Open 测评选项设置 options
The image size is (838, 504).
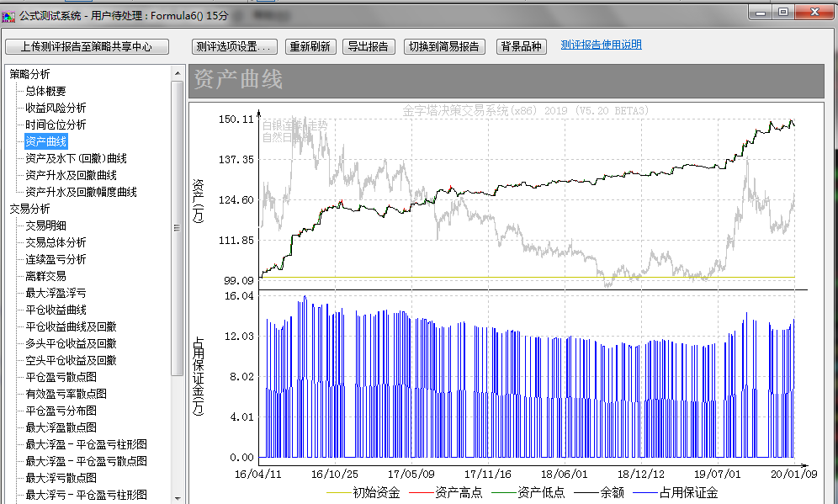click(235, 47)
